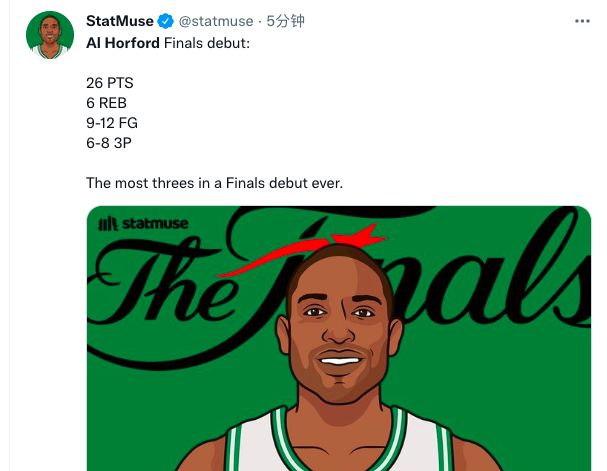Click the red arrow annotation on image
607x471 pixels.
point(302,249)
